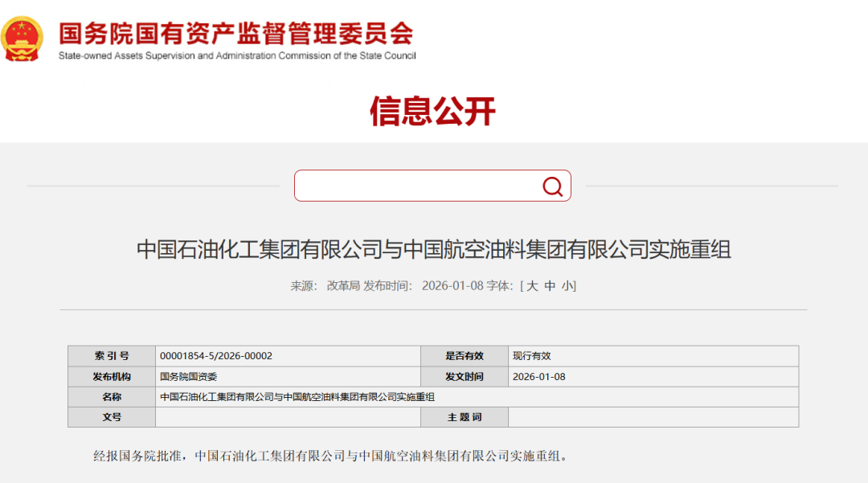Click inside the search input box
Screen dimensions: 868x483
click(x=410, y=186)
